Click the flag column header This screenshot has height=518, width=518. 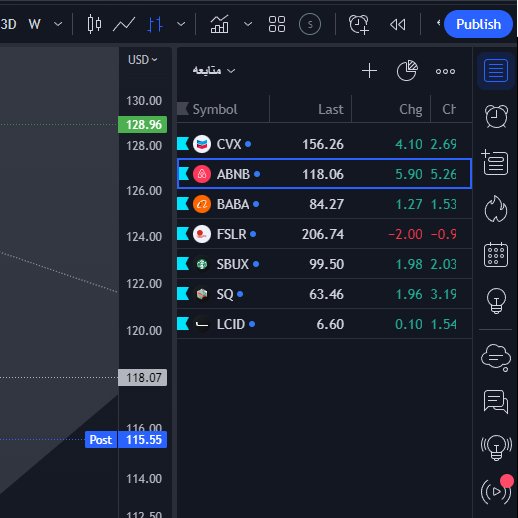[183, 109]
